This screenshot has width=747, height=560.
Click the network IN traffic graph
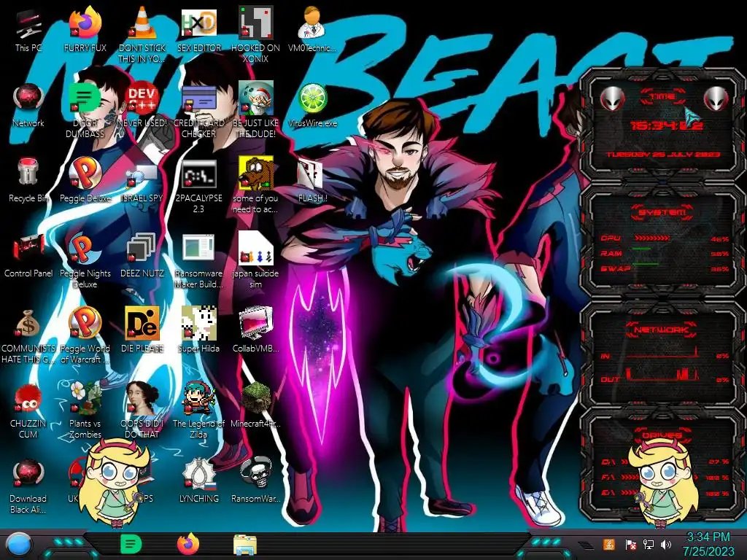(x=662, y=352)
